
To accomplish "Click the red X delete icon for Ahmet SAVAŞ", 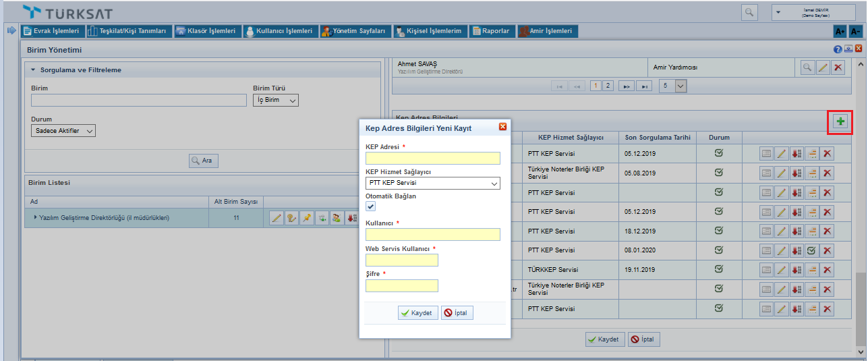I will (838, 67).
